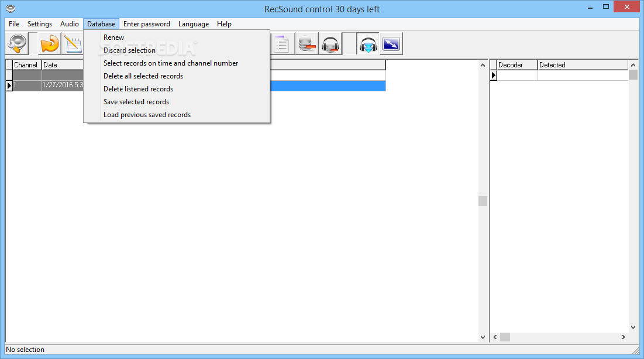Click the row indicator arrow in records table
644x359 pixels.
pyautogui.click(x=9, y=86)
